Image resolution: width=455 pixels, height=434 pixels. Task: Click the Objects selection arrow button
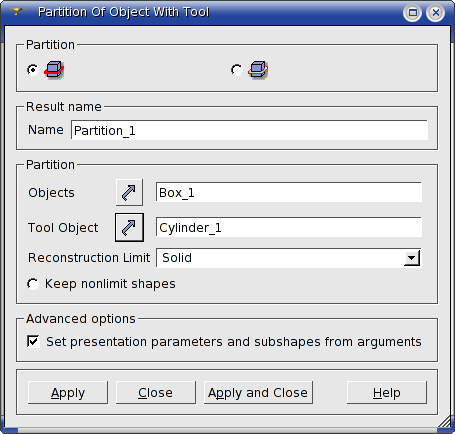pyautogui.click(x=129, y=192)
